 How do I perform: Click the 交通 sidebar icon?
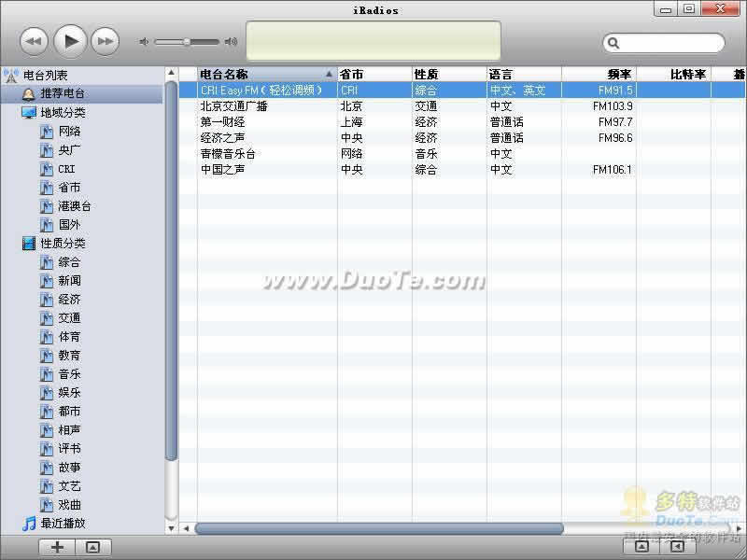click(46, 318)
